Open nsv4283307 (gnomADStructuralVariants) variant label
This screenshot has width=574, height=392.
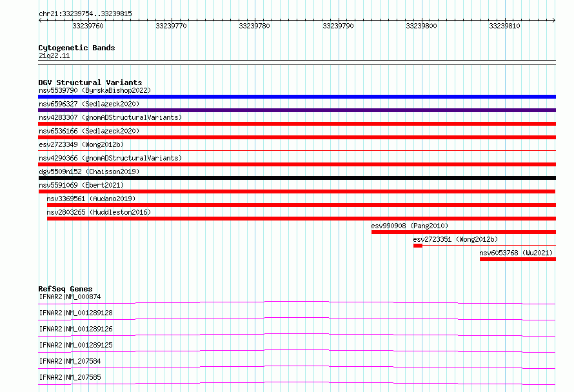110,117
